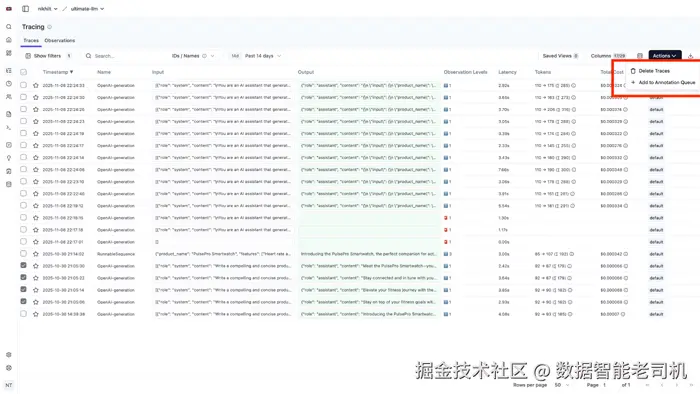The image size is (700, 394).
Task: Open Users via the sidebar people icon
Action: (8, 96)
